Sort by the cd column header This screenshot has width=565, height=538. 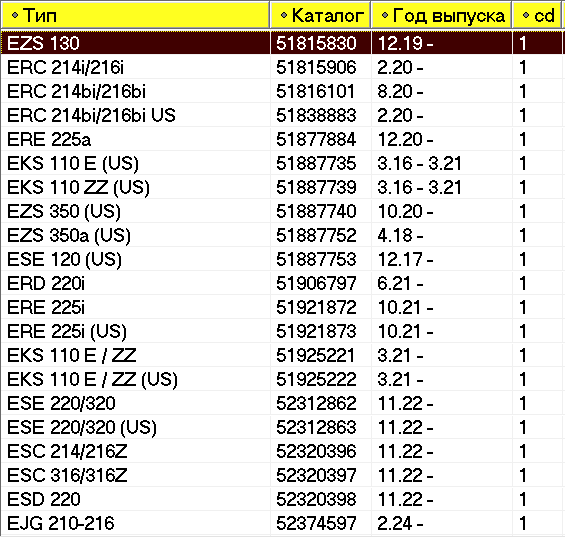[x=539, y=15]
